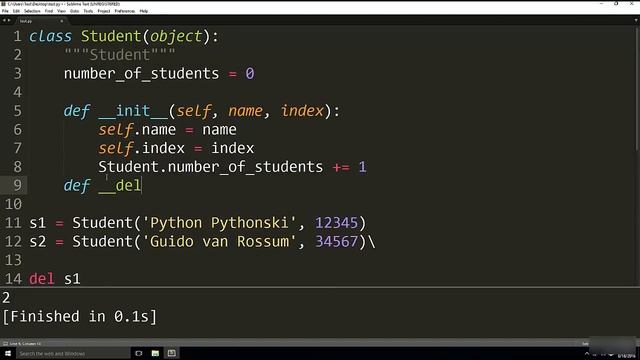Click the taskbar date and clock

(x=626, y=356)
